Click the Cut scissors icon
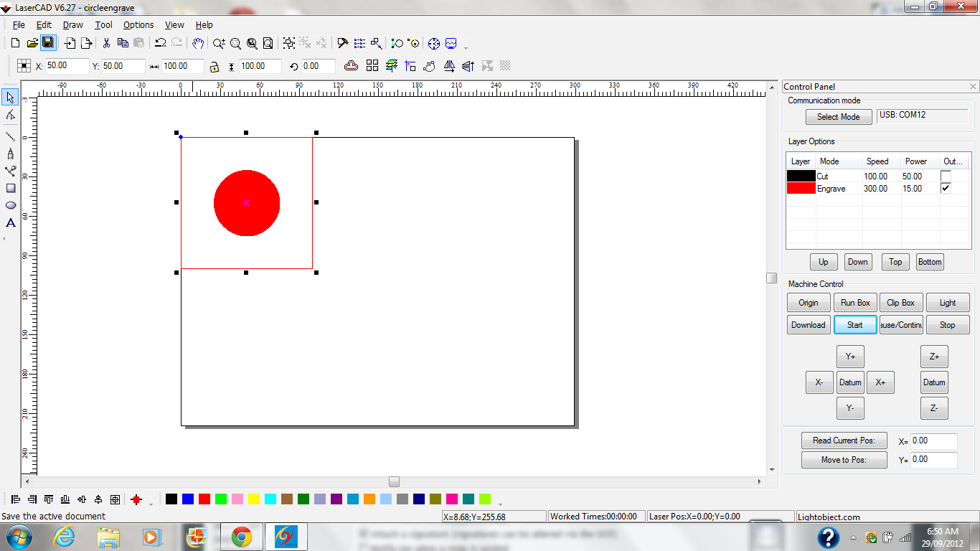The image size is (980, 551). click(107, 43)
